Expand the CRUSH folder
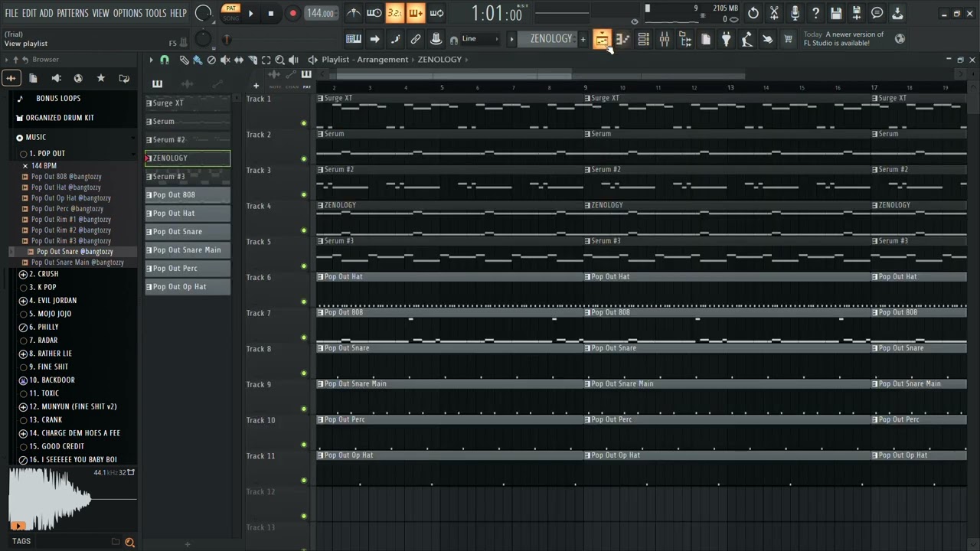 tap(23, 274)
